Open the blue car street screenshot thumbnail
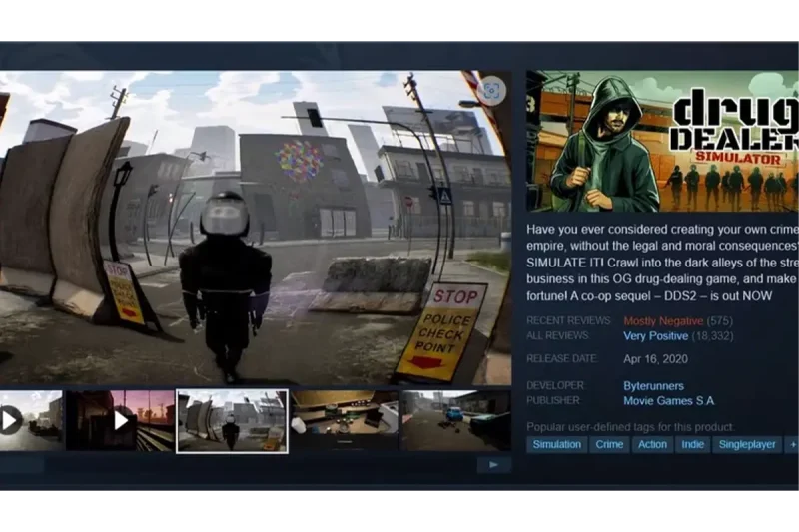This screenshot has height=532, width=799. point(456,420)
